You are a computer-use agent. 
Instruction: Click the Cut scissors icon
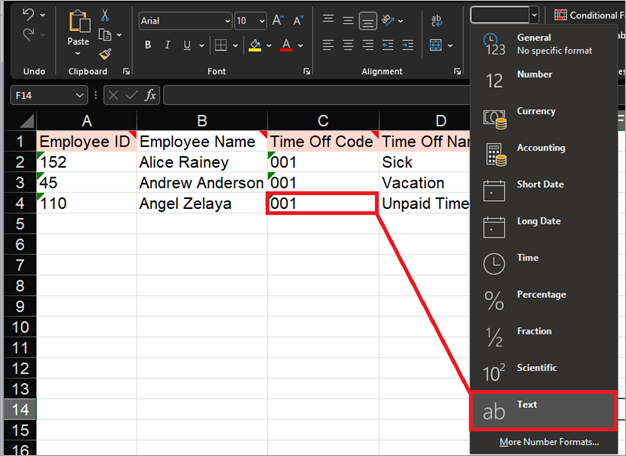105,15
